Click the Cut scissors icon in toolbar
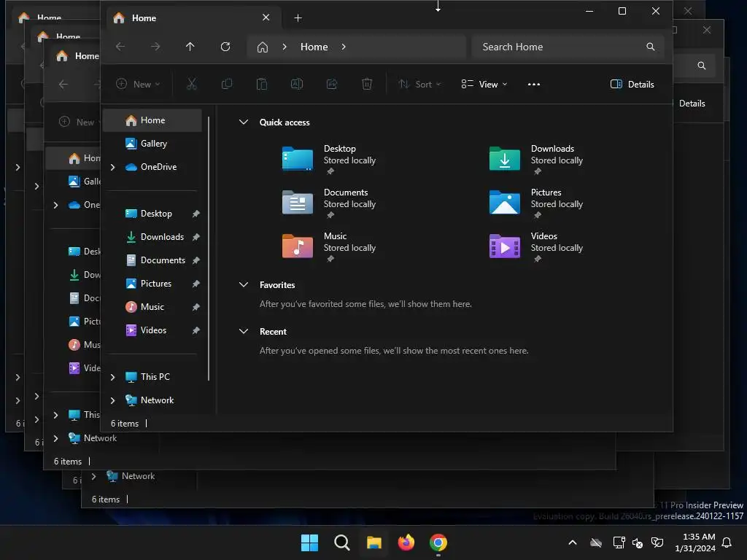Viewport: 747px width, 560px height. click(x=191, y=85)
